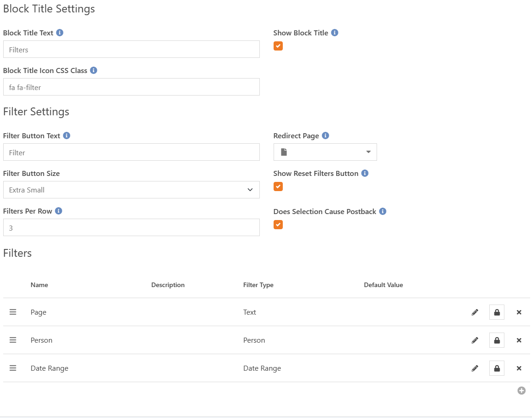The height and width of the screenshot is (418, 532).
Task: Edit the Date Range filter with pencil icon
Action: [475, 368]
